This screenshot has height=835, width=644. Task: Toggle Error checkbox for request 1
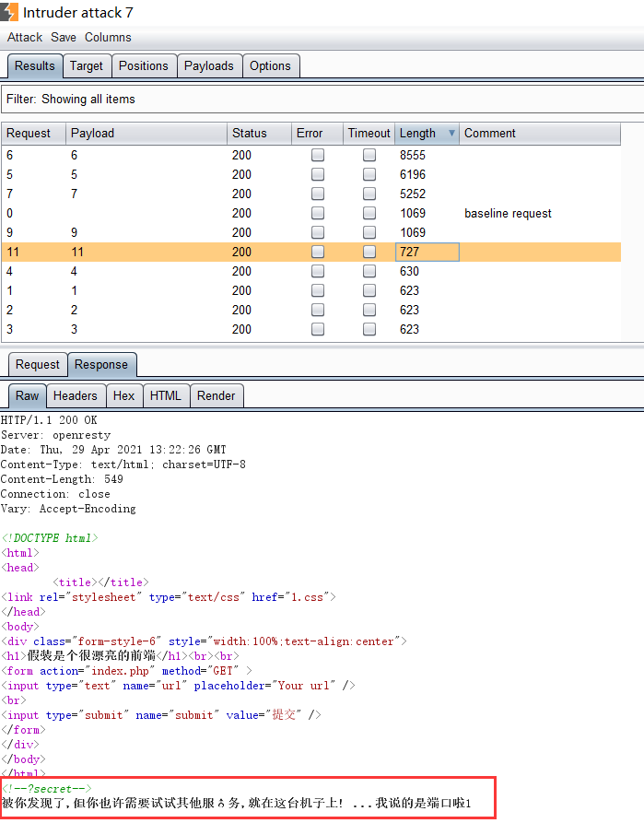point(318,290)
